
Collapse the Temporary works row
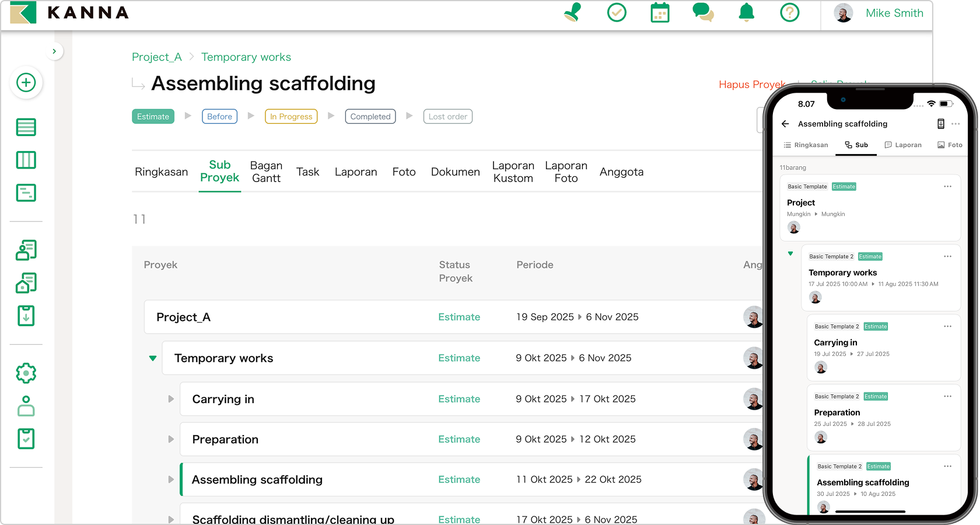click(x=153, y=358)
